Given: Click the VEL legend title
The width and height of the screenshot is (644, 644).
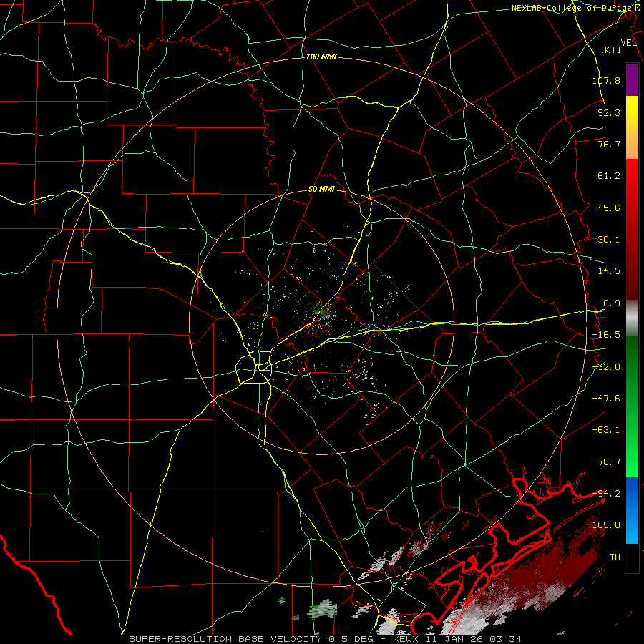Looking at the screenshot, I should point(629,43).
